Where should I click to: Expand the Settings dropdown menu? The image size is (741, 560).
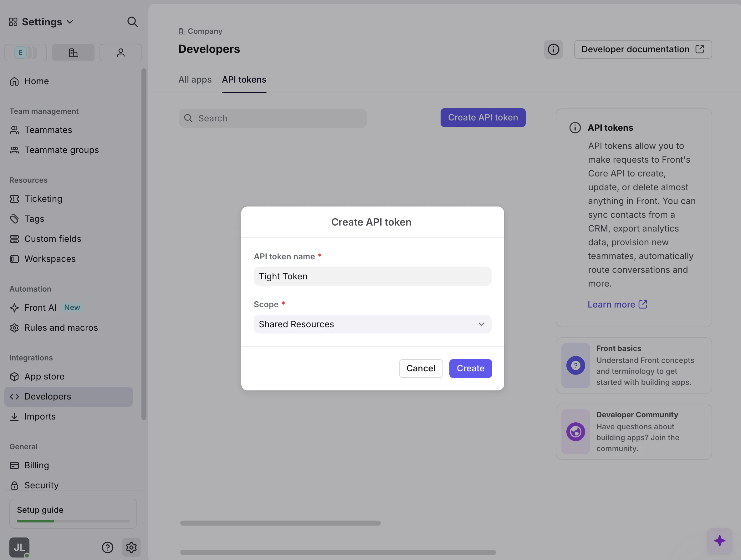[x=70, y=22]
